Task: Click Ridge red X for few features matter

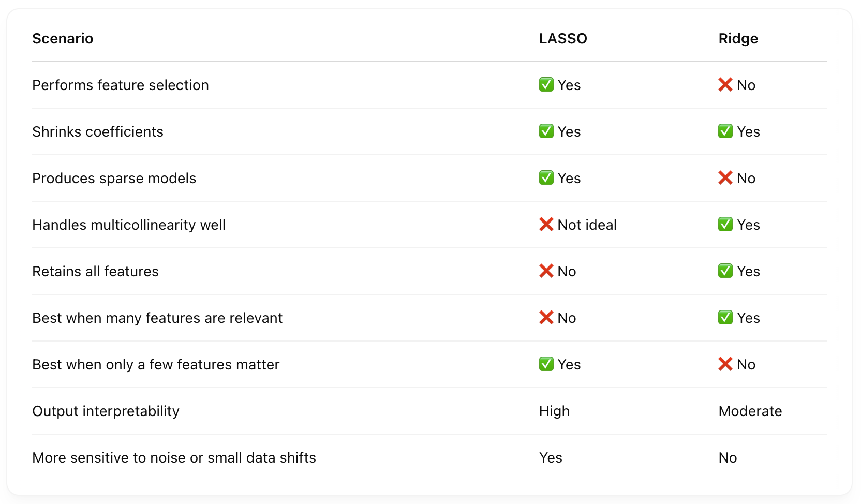Action: [725, 364]
